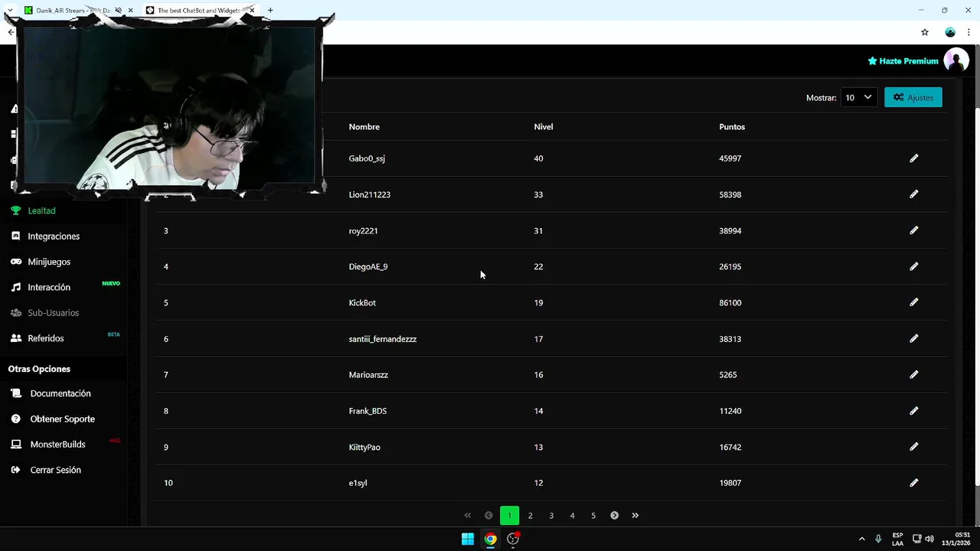
Task: Click the Minijuegos gamepad icon
Action: click(x=15, y=262)
